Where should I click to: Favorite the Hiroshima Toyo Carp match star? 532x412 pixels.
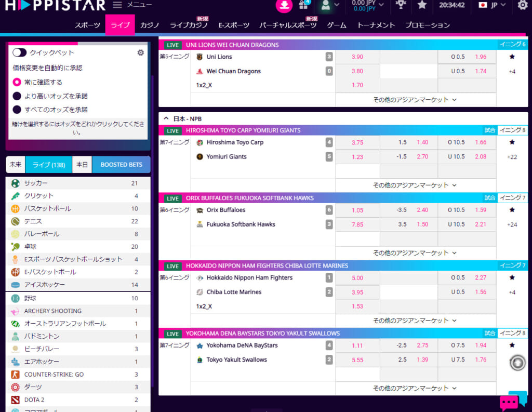pyautogui.click(x=512, y=142)
